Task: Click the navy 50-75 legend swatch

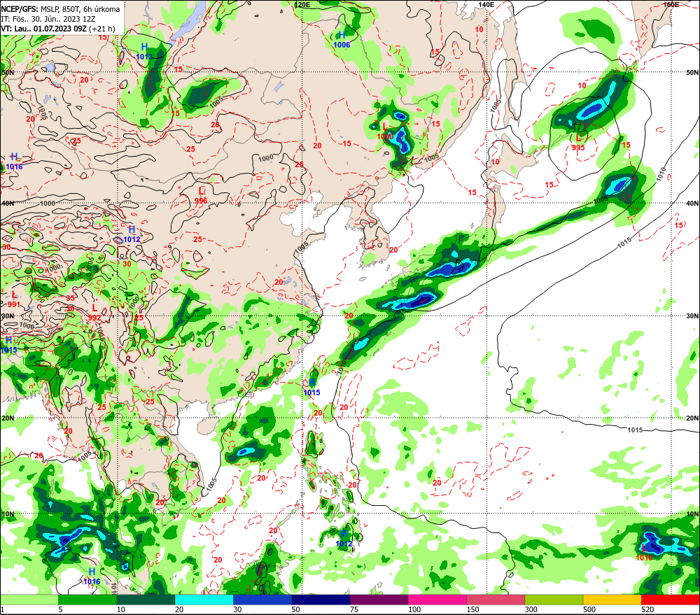Action: point(321,600)
